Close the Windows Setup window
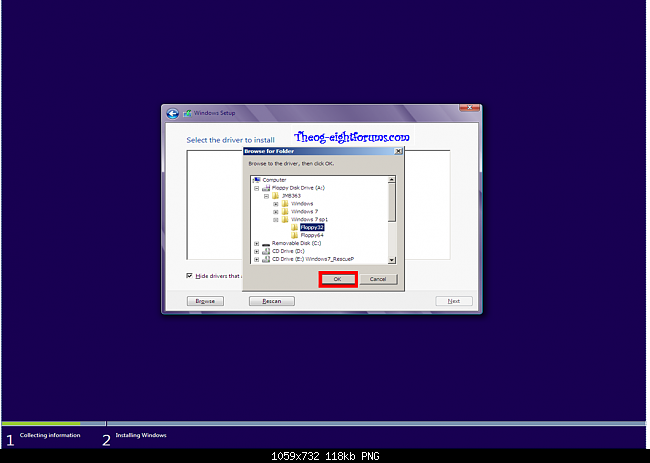650x463 pixels. click(470, 108)
